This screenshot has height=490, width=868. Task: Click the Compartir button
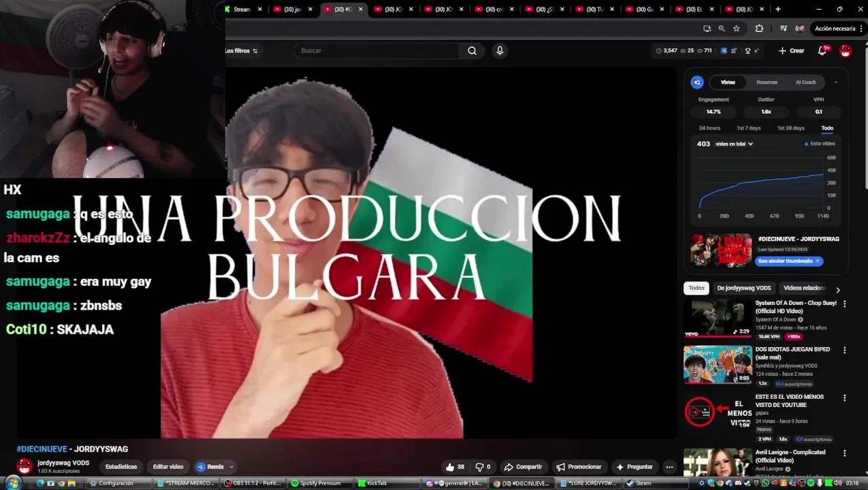[523, 467]
